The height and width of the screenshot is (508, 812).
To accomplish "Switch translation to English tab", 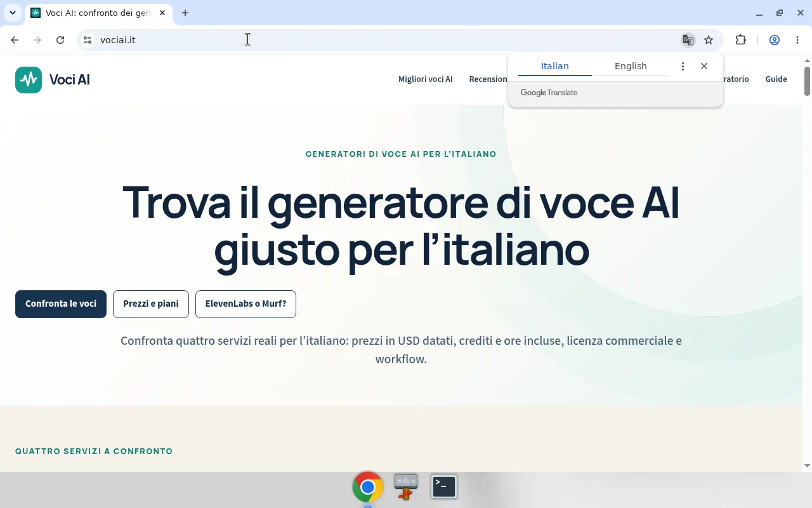I will click(x=631, y=66).
